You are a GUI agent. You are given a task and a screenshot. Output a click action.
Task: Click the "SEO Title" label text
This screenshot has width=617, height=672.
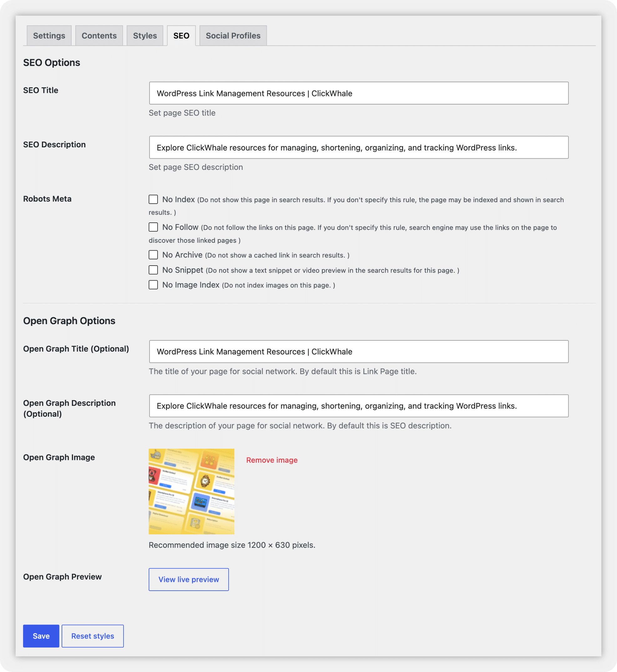tap(40, 90)
